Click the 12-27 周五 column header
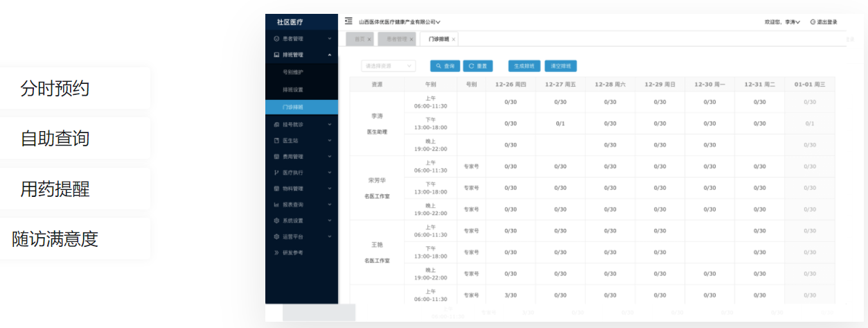Screen dimensions: 868x328 [560, 84]
